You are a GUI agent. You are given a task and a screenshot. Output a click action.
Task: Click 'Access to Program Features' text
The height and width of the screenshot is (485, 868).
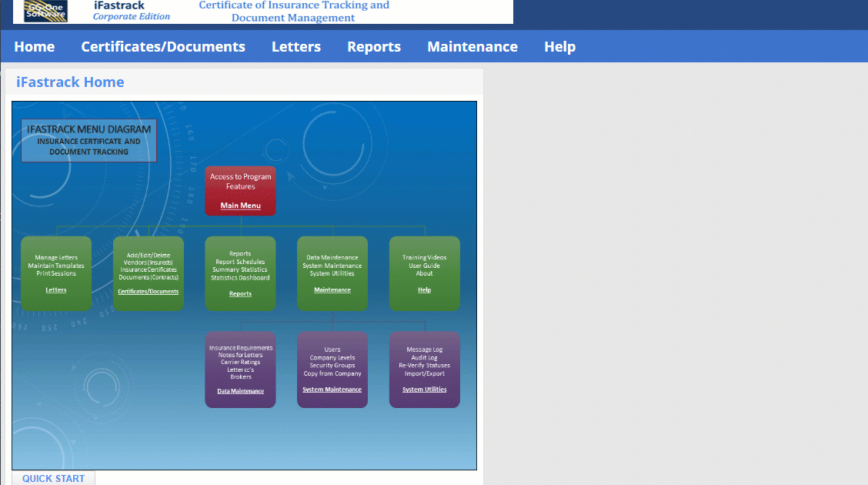[240, 182]
